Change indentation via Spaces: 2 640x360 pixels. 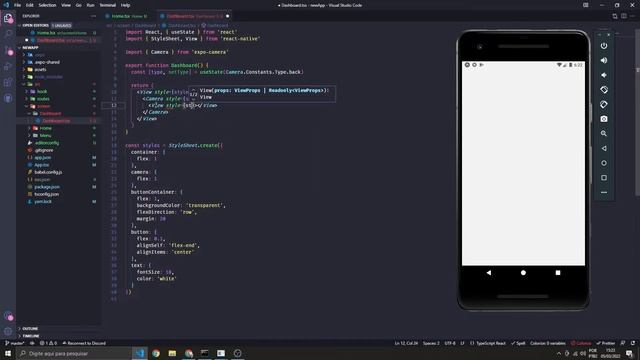pyautogui.click(x=431, y=343)
